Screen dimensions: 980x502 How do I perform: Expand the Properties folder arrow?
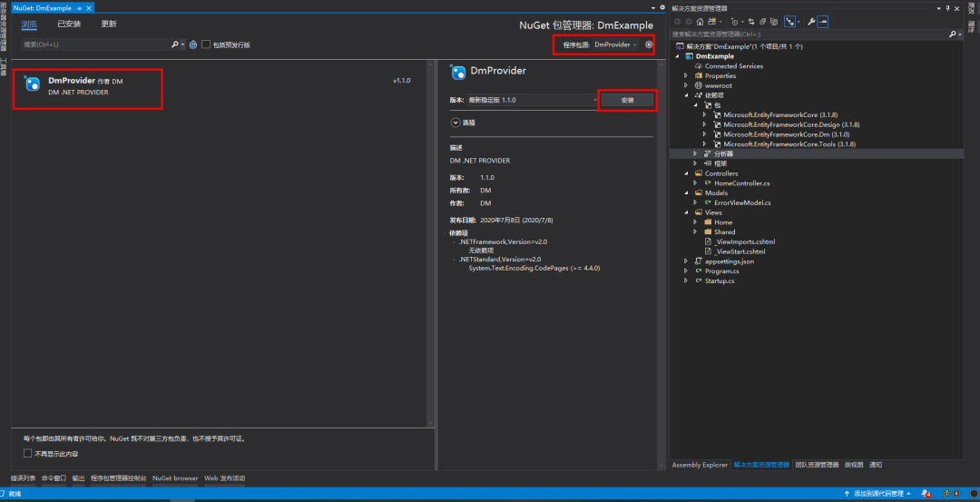(x=686, y=75)
